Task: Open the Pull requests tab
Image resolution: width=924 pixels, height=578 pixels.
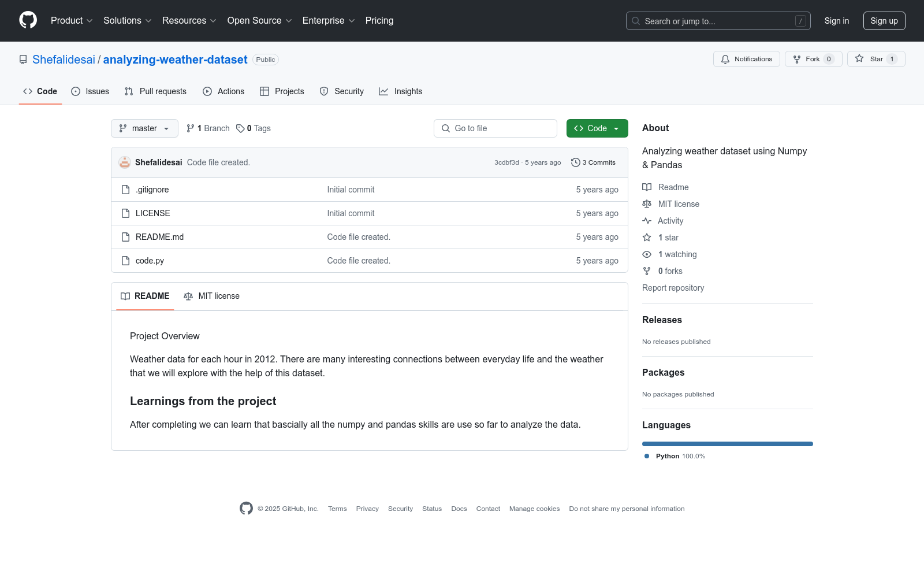Action: pos(155,91)
